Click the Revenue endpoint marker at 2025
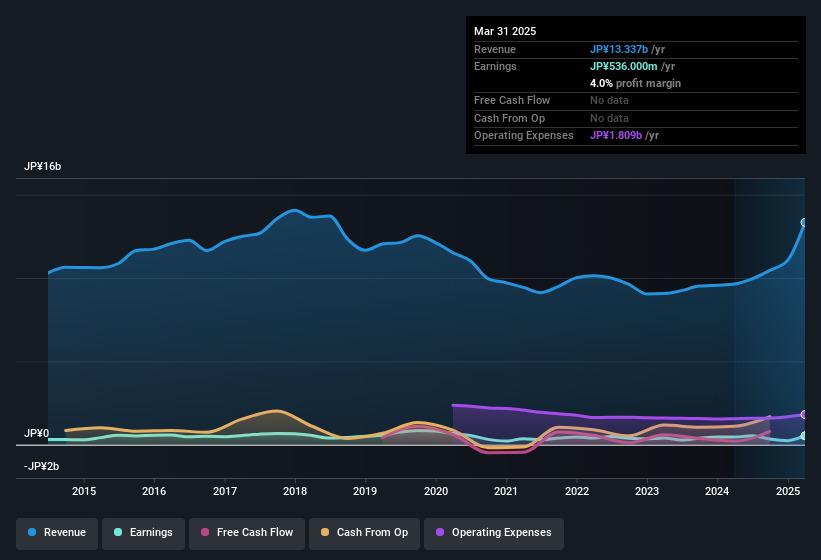This screenshot has width=821, height=560. click(x=804, y=222)
